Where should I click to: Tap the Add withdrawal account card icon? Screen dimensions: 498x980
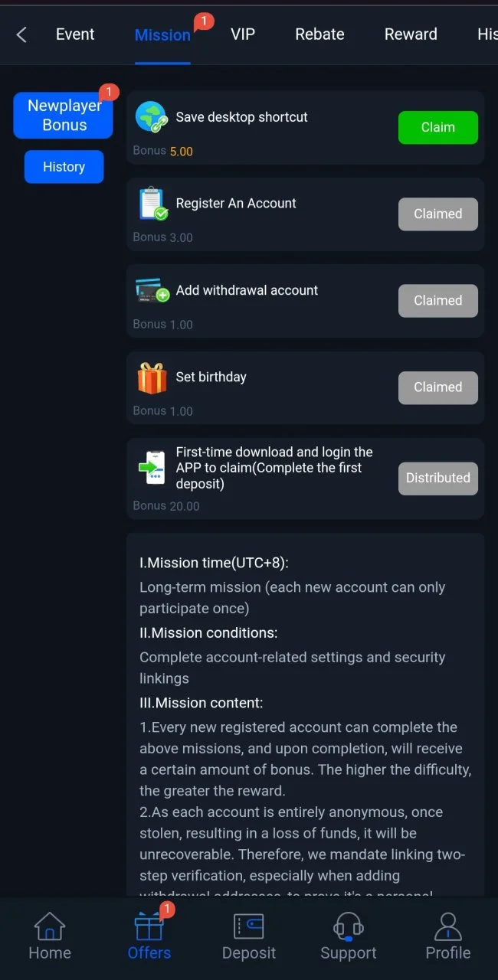152,290
